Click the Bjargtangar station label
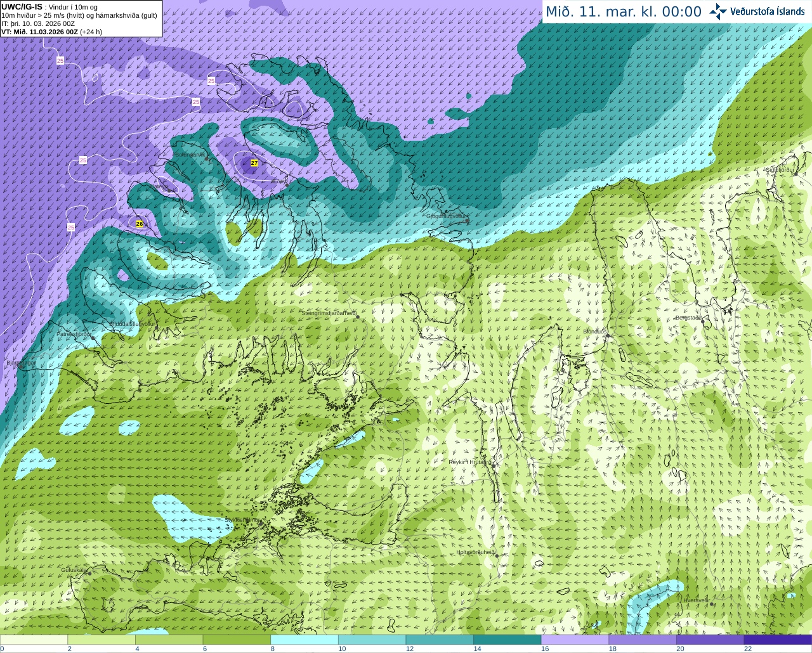The height and width of the screenshot is (653, 812). (21, 363)
